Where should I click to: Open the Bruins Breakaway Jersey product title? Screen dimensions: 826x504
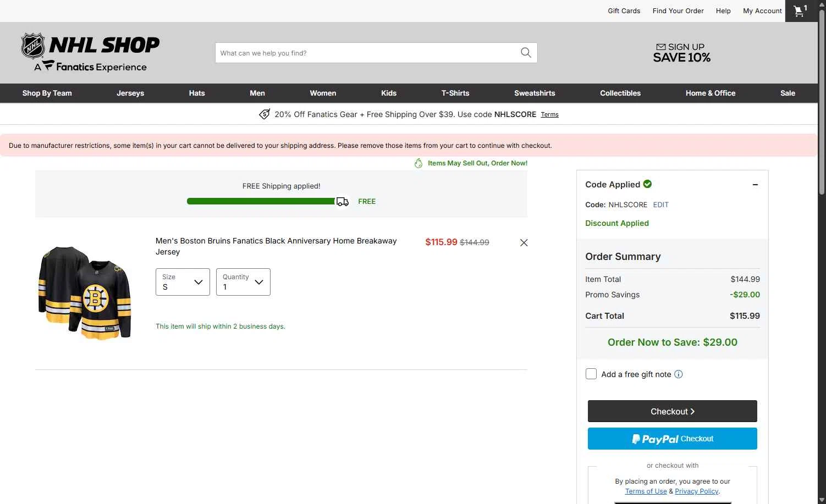tap(276, 246)
